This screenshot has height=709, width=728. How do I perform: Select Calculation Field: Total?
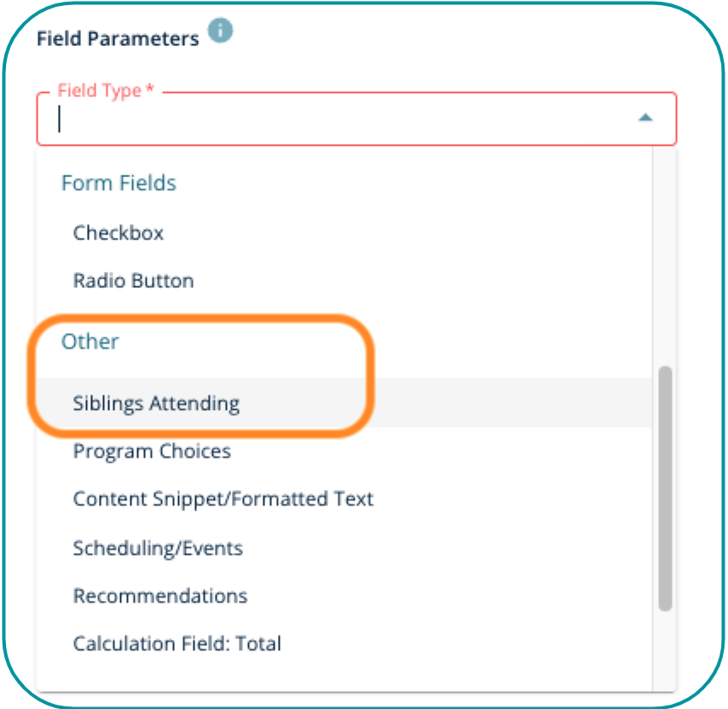[177, 643]
